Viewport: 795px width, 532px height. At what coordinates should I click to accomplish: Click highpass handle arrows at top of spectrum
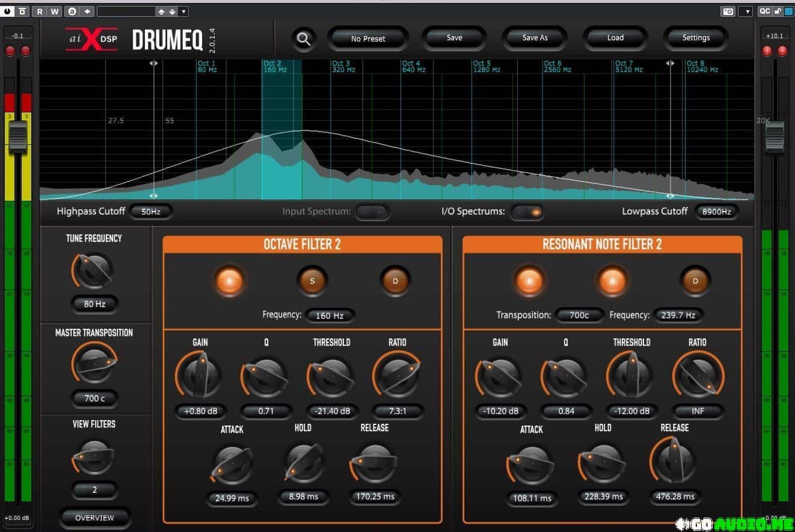tap(154, 63)
